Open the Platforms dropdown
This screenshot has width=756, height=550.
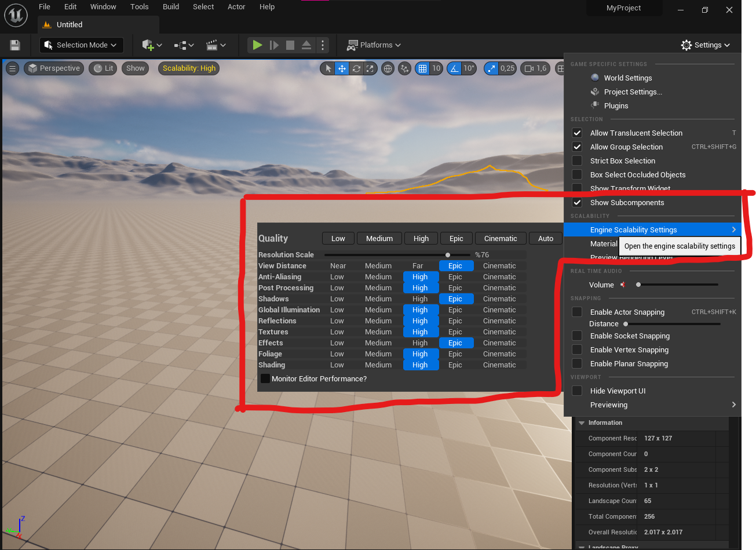pyautogui.click(x=374, y=45)
